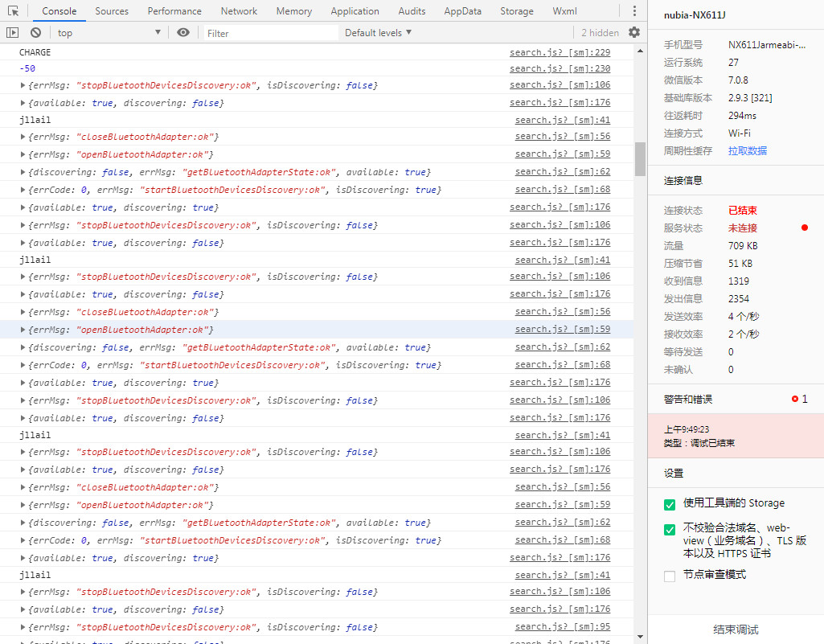
Task: Toggle 使用工具端的 Storage checkbox
Action: click(670, 505)
